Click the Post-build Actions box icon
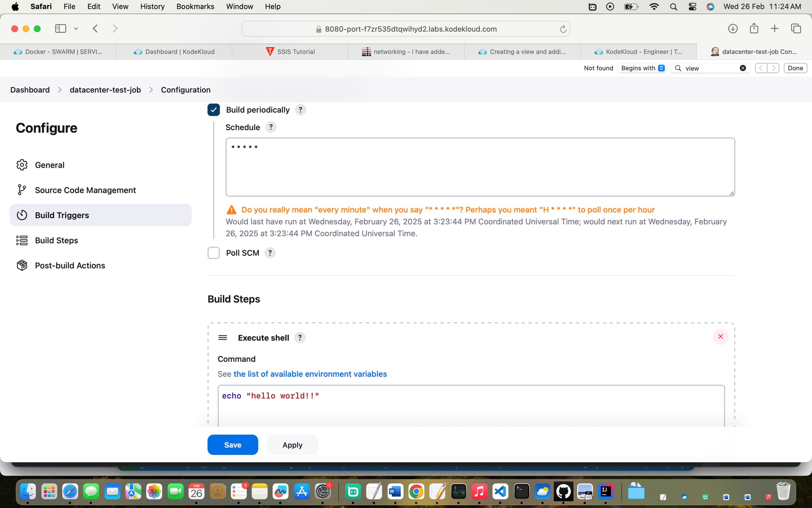Screen dimensions: 812x508 [22, 265]
